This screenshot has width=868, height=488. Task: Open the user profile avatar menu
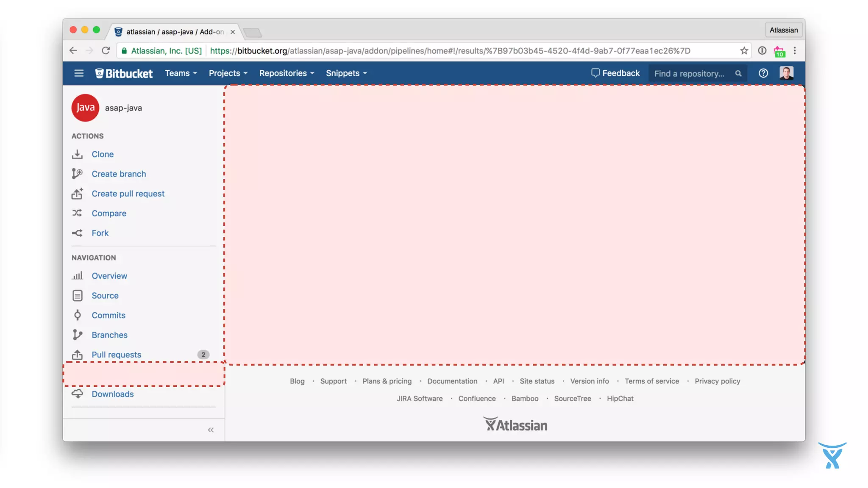coord(786,73)
